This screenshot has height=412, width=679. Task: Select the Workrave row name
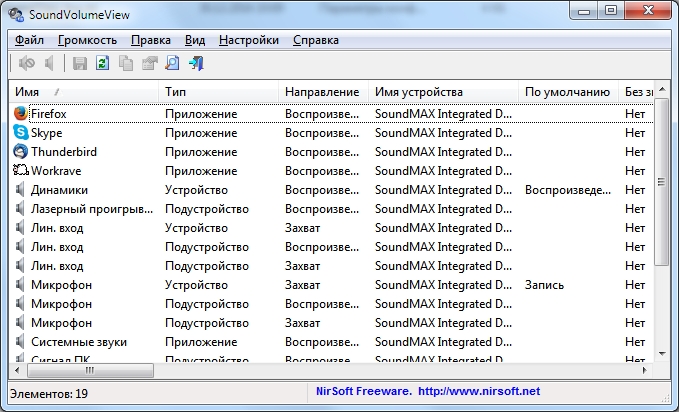click(56, 171)
